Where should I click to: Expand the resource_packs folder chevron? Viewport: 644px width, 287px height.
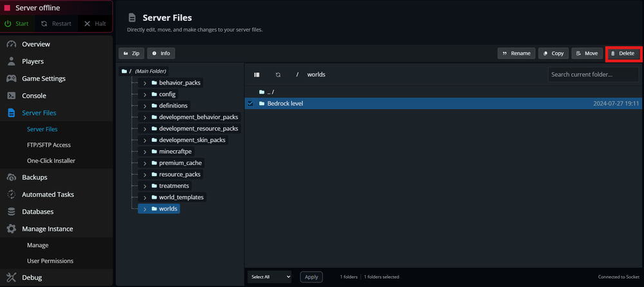pos(145,175)
